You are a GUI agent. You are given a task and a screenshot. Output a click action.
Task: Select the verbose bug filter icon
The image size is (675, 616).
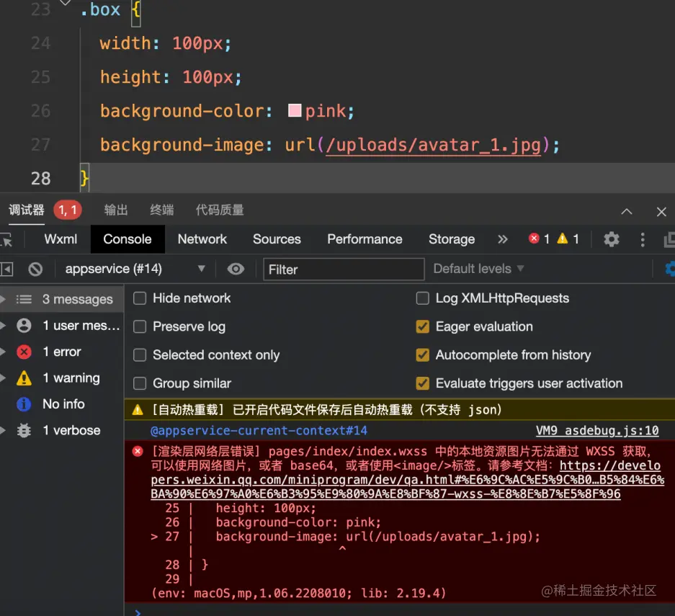24,430
